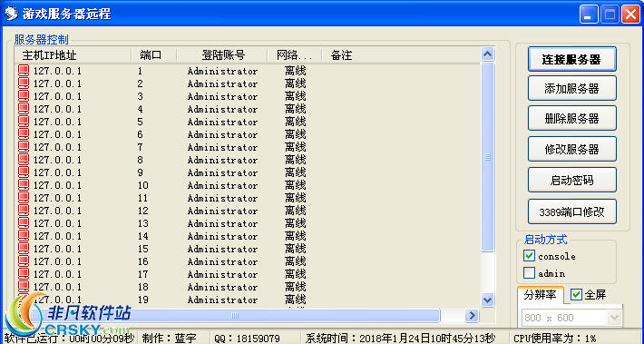Click the vertical scrollbar up arrow
This screenshot has width=644, height=344.
[x=487, y=54]
